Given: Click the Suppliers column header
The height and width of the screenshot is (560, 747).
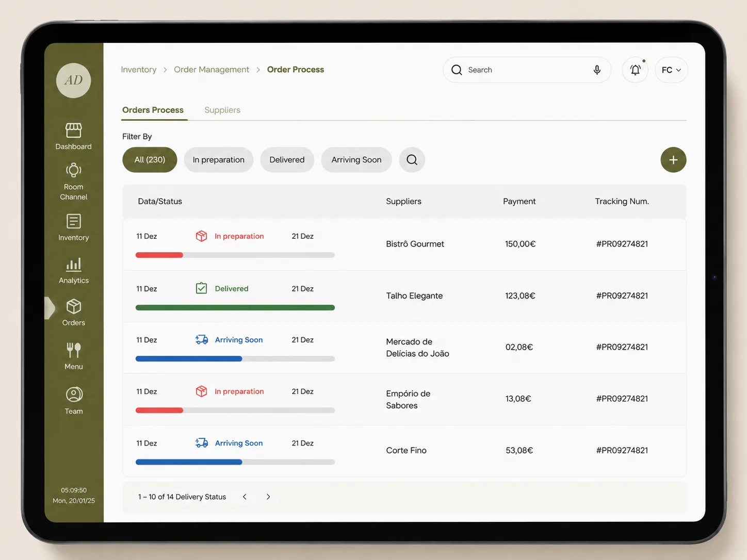Looking at the screenshot, I should [x=404, y=202].
